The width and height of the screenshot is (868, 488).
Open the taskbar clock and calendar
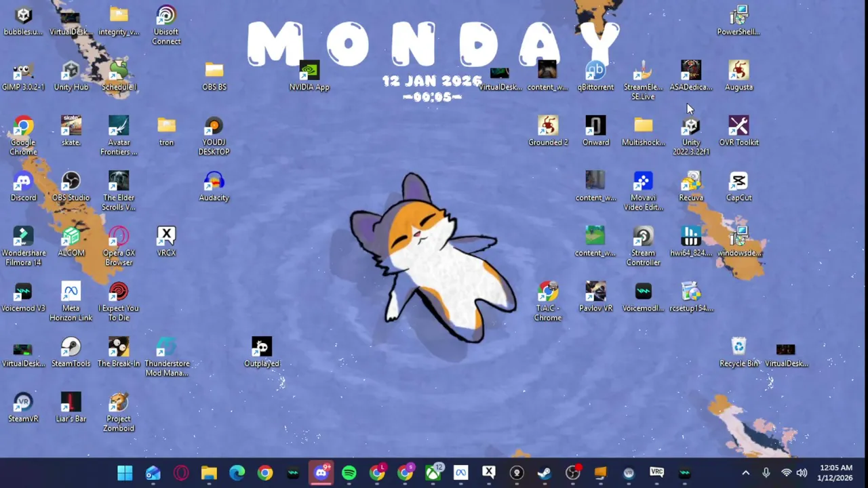pos(836,473)
